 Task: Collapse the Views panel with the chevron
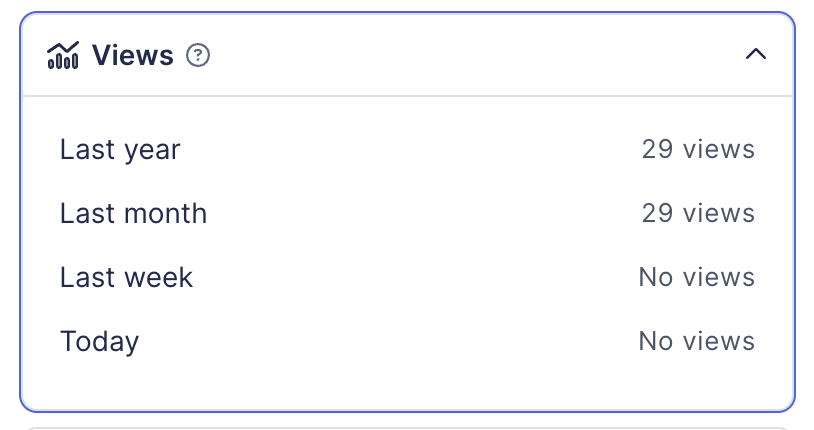756,55
